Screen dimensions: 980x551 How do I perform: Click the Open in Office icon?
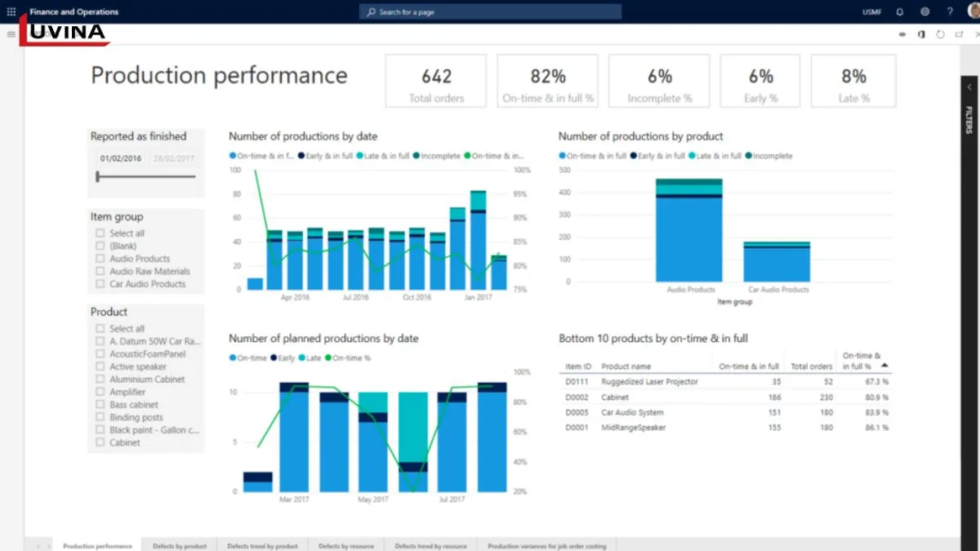921,34
